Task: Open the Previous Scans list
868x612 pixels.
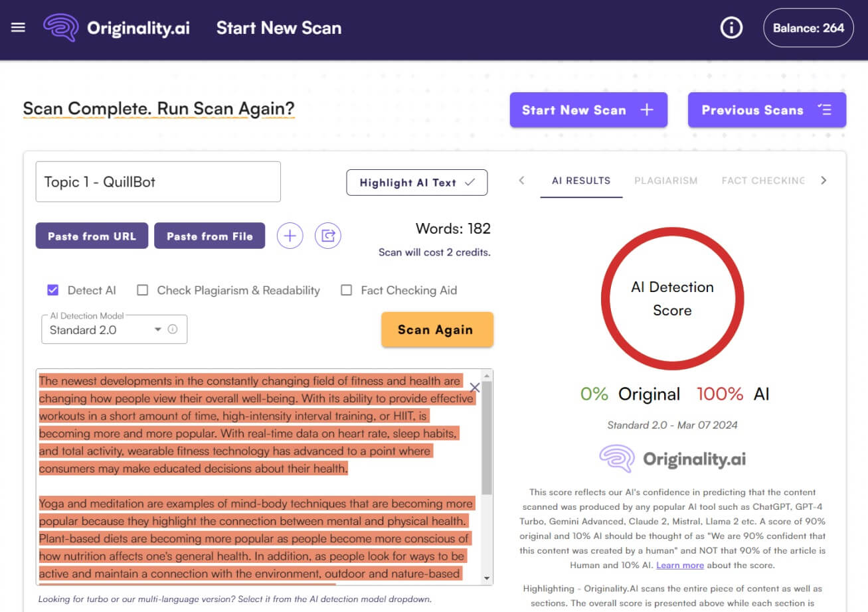Action: [766, 110]
